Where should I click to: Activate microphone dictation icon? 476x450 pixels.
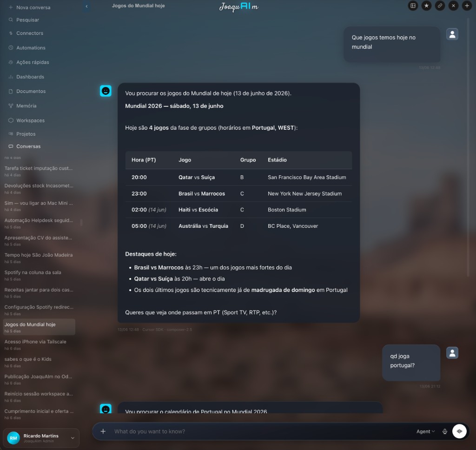pos(445,431)
